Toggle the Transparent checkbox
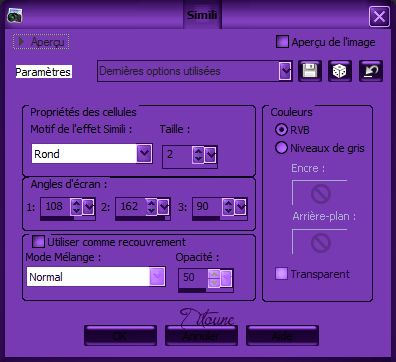The width and height of the screenshot is (396, 362). point(282,273)
